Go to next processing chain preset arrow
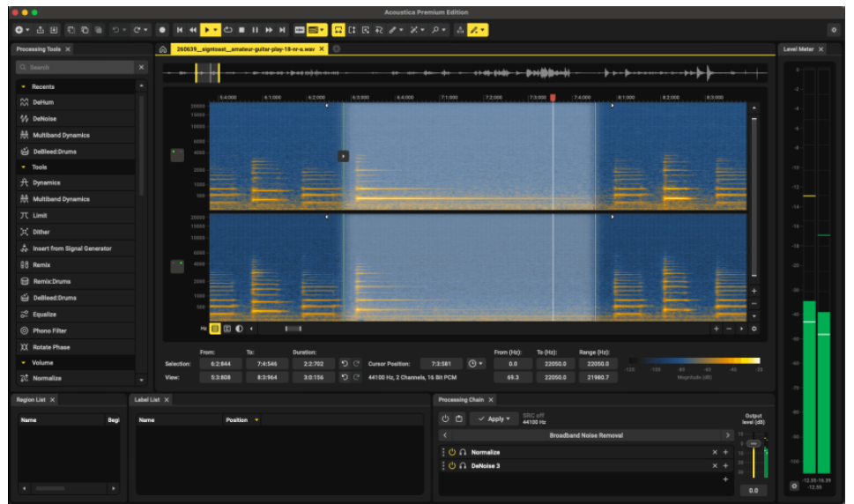Image resolution: width=854 pixels, height=504 pixels. [x=728, y=435]
